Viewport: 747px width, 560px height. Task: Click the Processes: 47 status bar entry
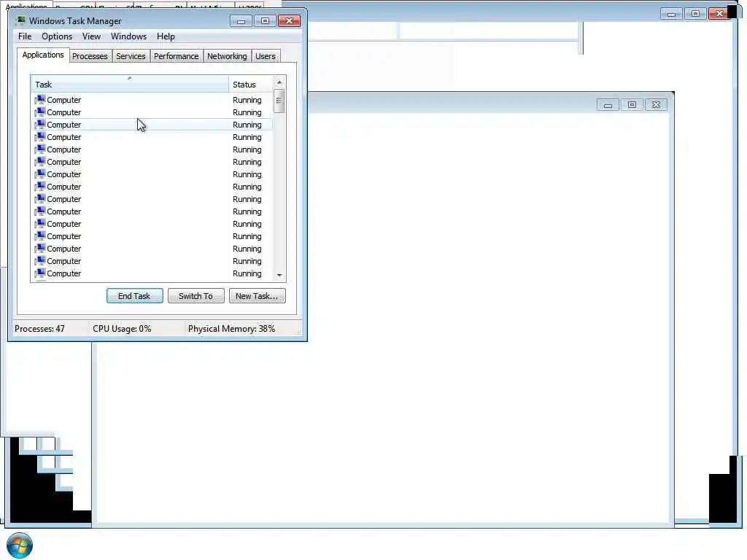pyautogui.click(x=39, y=329)
